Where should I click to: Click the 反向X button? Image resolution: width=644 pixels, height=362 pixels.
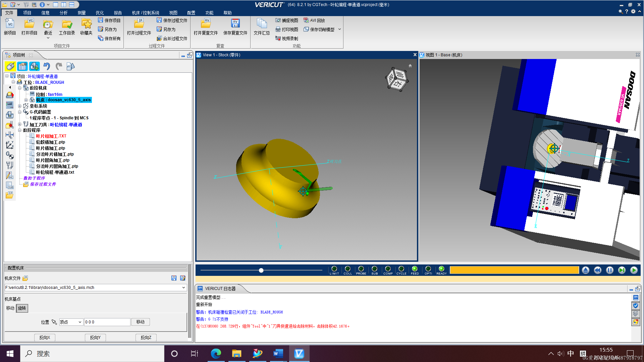coord(45,338)
